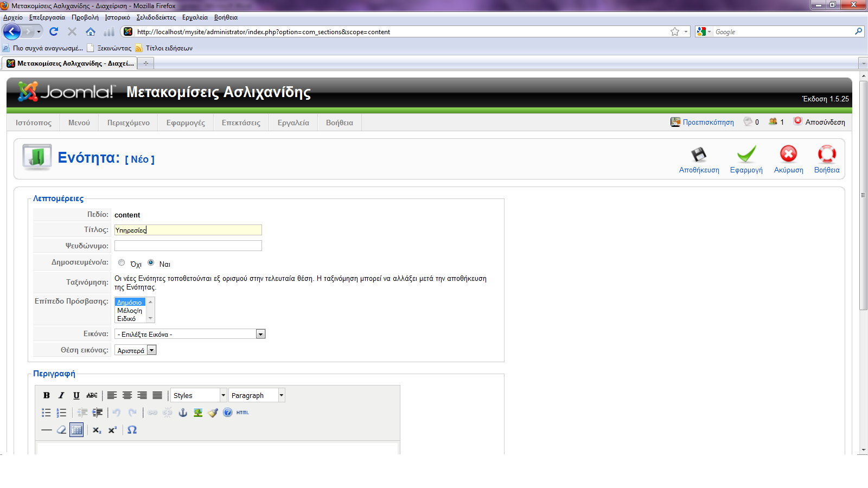Screen dimensions: 868x488
Task: Open the Google search engine dropdown
Action: [x=704, y=32]
